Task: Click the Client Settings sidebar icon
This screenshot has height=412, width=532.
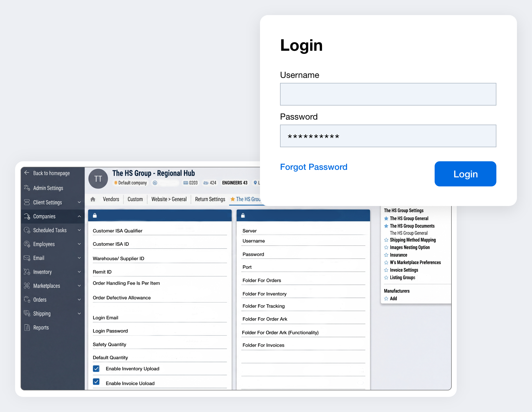Action: [27, 202]
